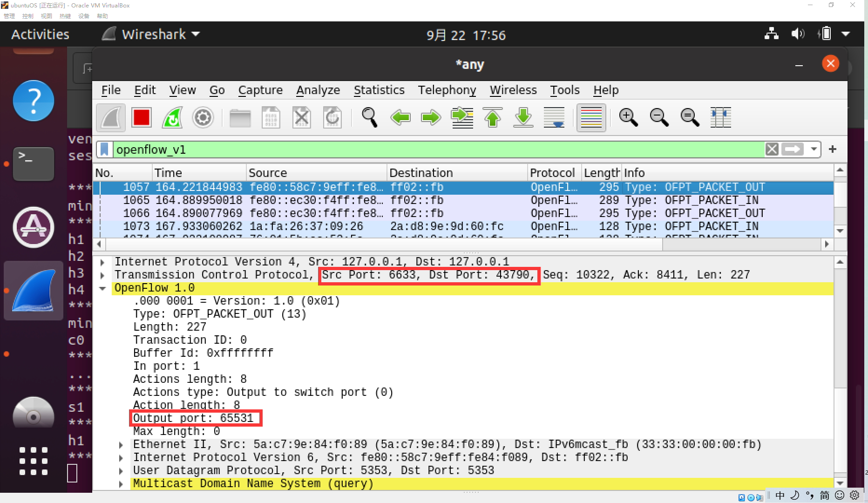Expand the Ethernet II node
The width and height of the screenshot is (868, 503).
coord(121,445)
